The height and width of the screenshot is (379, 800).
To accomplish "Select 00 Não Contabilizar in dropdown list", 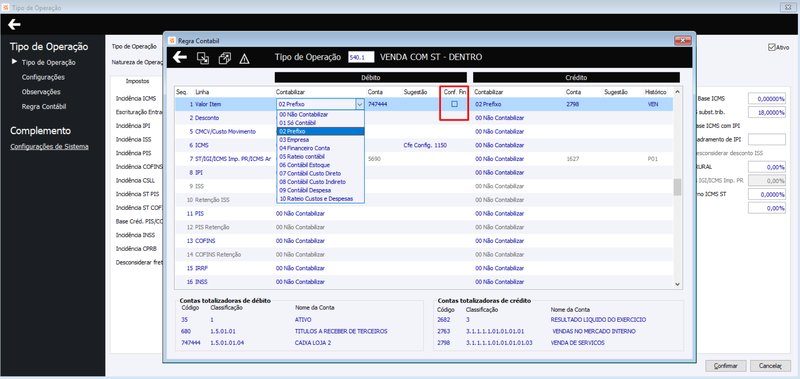I will coord(304,115).
